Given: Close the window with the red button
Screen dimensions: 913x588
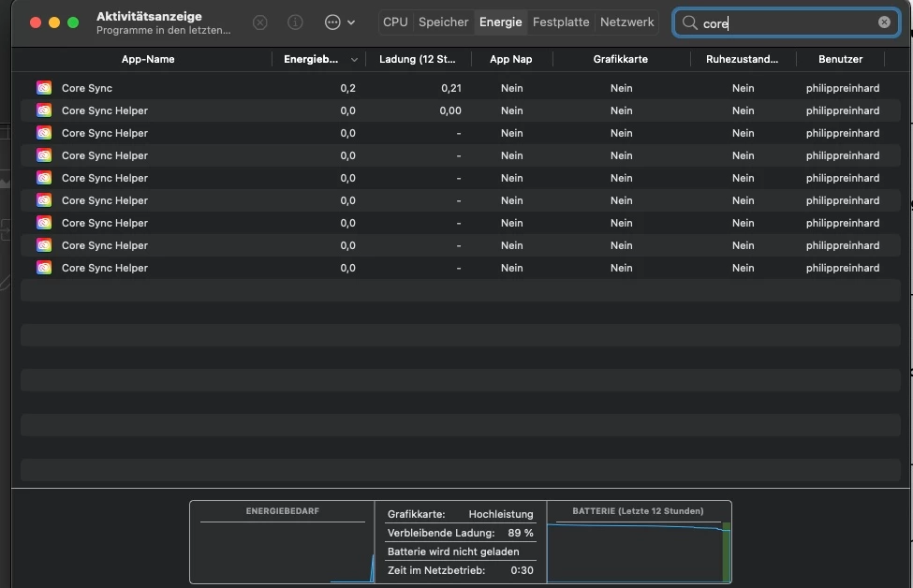Looking at the screenshot, I should pos(36,22).
